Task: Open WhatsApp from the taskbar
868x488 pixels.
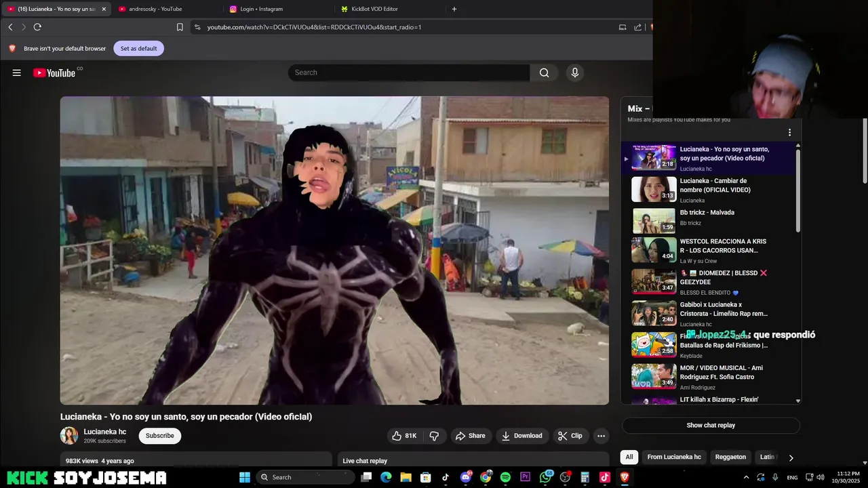Action: point(546,477)
